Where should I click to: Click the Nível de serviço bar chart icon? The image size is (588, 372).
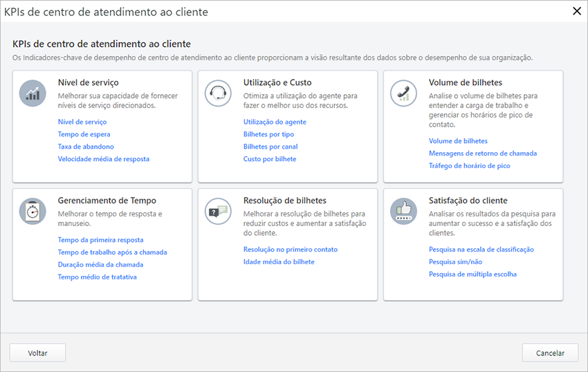click(33, 93)
